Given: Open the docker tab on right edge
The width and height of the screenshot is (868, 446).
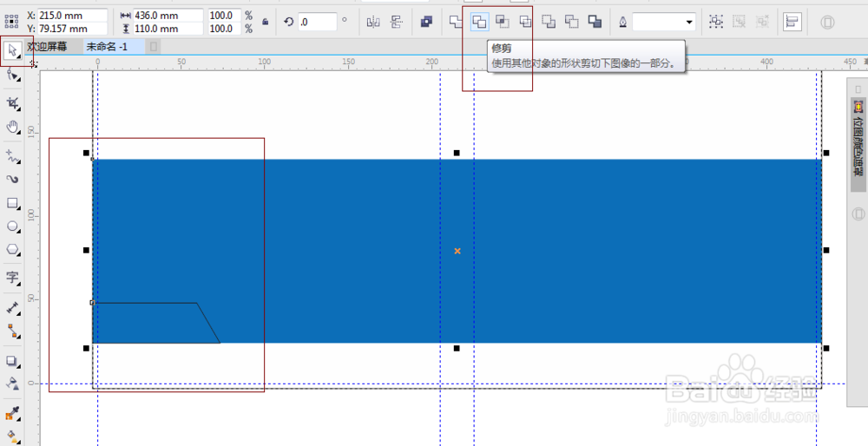Looking at the screenshot, I should point(858,146).
